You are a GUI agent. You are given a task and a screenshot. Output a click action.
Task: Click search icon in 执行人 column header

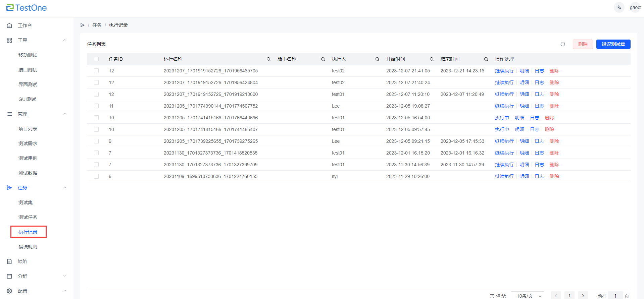tap(377, 59)
